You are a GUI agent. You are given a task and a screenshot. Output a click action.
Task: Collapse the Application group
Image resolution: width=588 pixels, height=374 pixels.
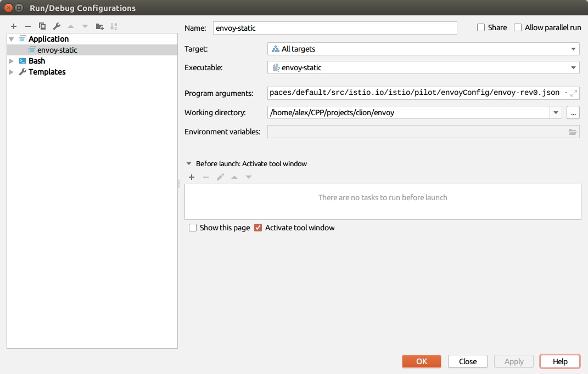click(x=11, y=38)
